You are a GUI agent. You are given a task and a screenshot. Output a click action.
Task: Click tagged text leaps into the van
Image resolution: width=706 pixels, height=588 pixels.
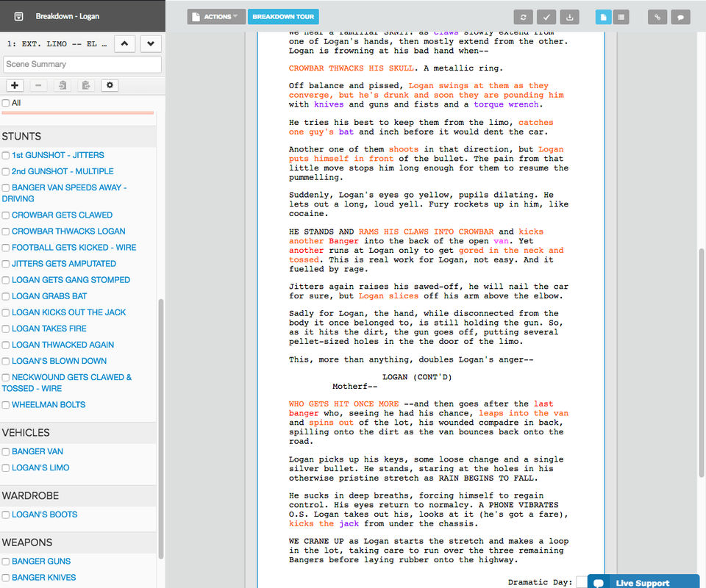coord(524,414)
